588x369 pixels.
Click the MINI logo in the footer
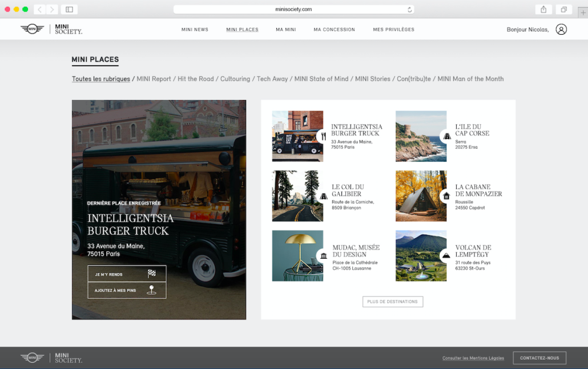point(32,358)
